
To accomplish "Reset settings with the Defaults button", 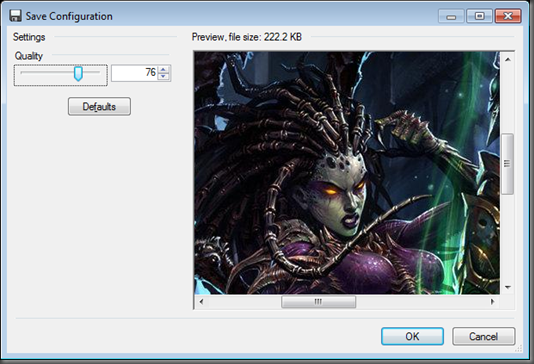I will 99,107.
